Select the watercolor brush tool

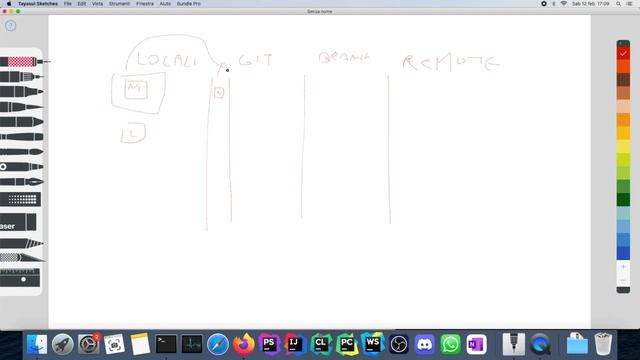click(21, 152)
